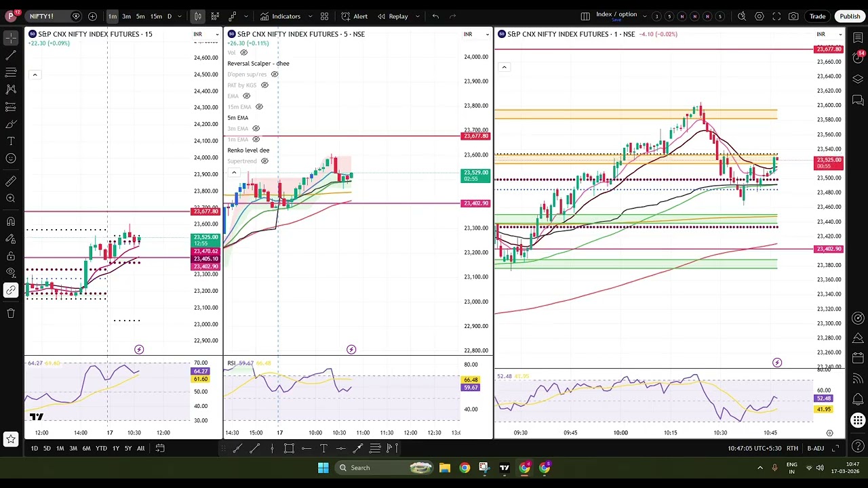868x488 pixels.
Task: Open the Trade panel
Action: tap(817, 16)
